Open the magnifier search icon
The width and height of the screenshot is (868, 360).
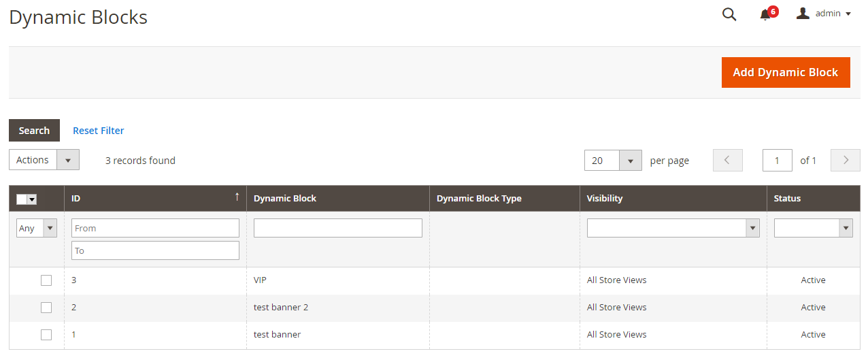click(x=729, y=14)
